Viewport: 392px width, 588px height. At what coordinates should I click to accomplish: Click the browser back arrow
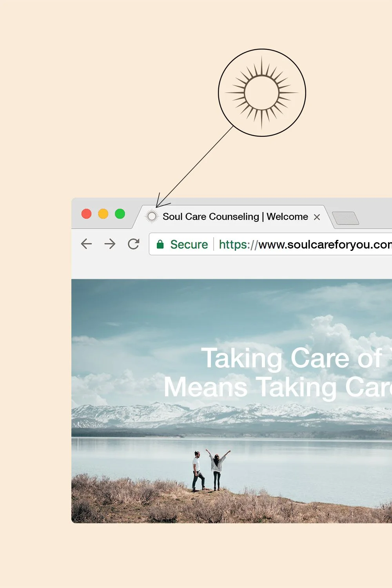(x=86, y=244)
